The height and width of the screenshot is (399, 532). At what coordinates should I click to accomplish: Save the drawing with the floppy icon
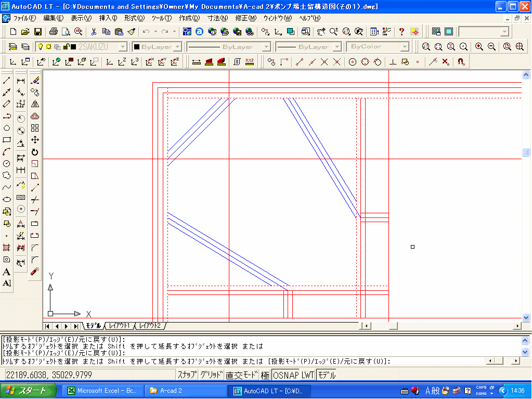coord(38,32)
